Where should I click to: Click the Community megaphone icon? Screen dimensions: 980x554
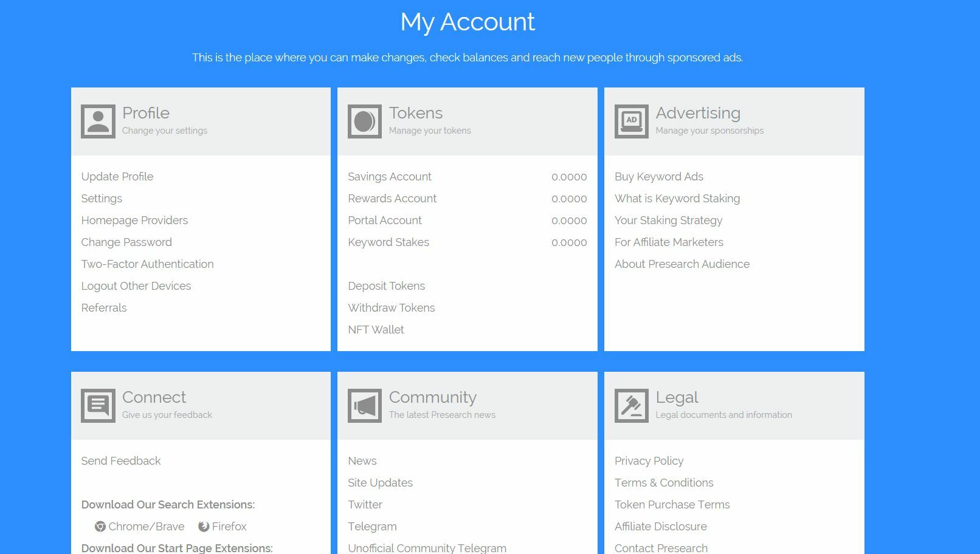[365, 406]
